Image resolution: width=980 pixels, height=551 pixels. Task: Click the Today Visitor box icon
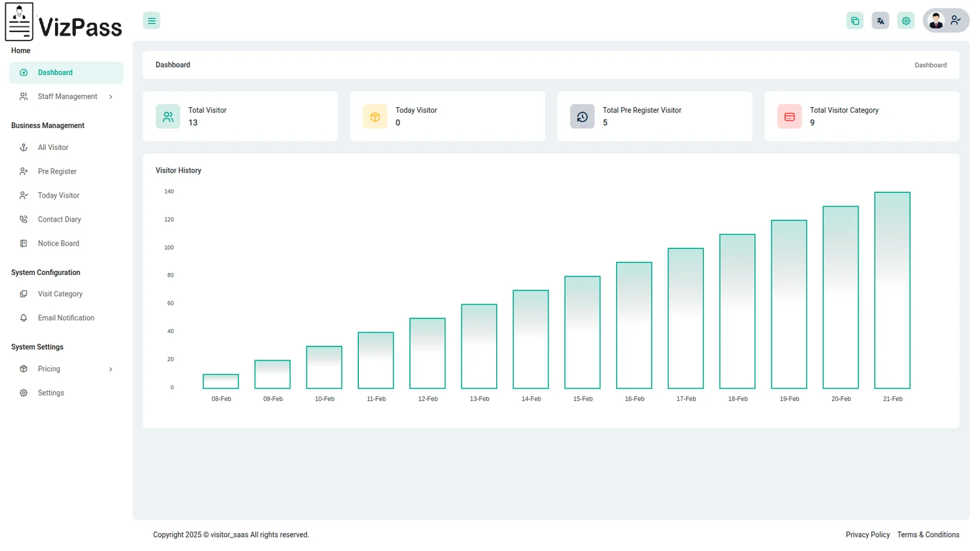click(x=375, y=116)
